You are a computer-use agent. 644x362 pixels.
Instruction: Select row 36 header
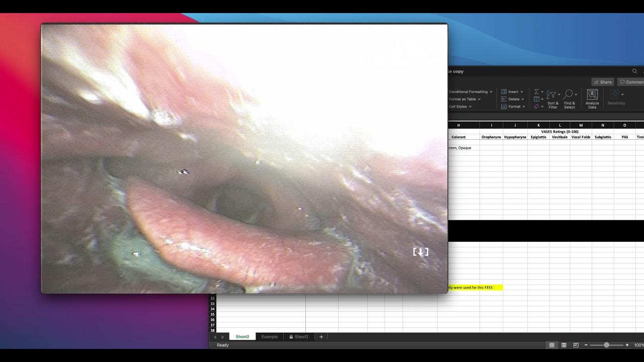212,320
